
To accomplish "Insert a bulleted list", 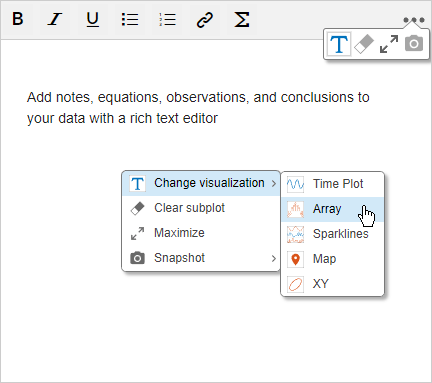I will (x=130, y=19).
